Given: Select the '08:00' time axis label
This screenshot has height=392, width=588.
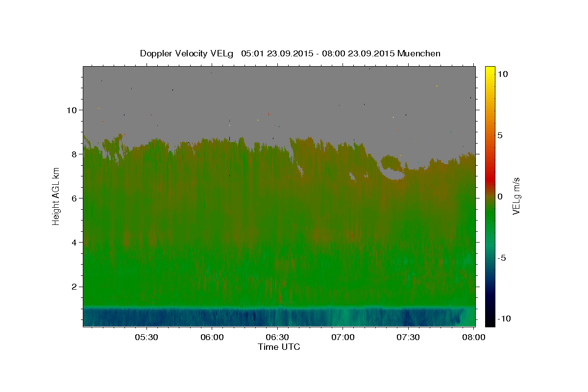Looking at the screenshot, I should click(474, 337).
